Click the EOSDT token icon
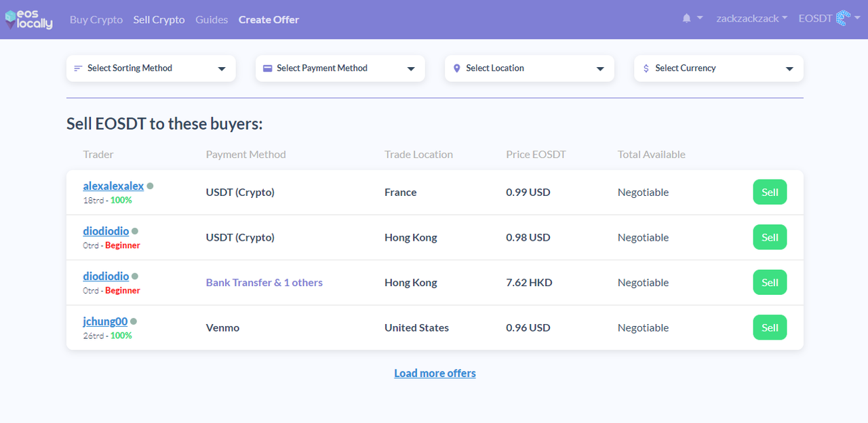Viewport: 868px width, 423px height. [843, 19]
